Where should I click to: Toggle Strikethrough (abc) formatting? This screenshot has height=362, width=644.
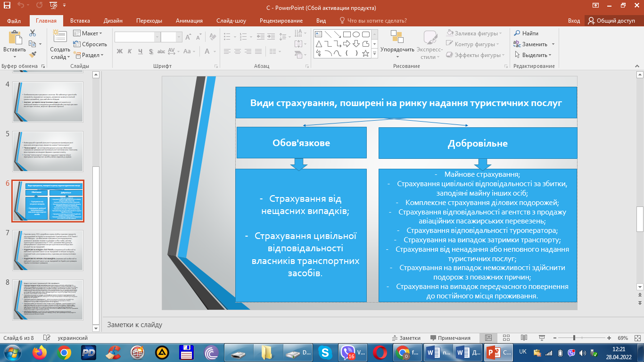(161, 51)
